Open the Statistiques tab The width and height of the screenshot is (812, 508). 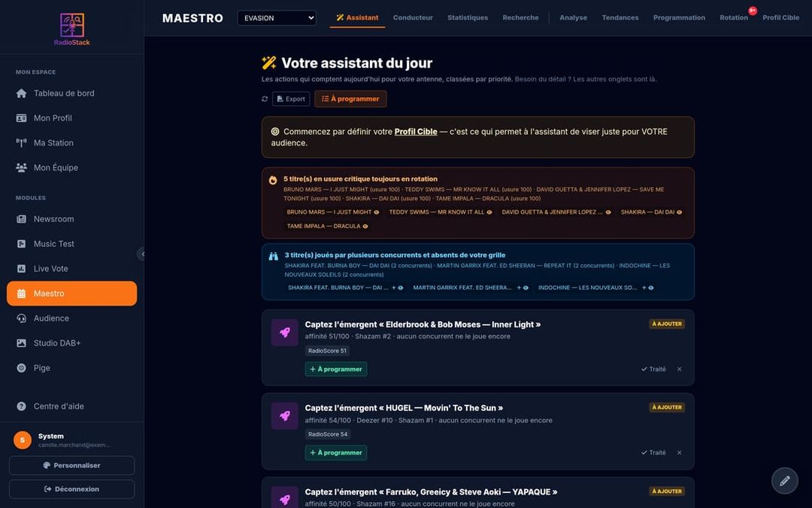[468, 17]
